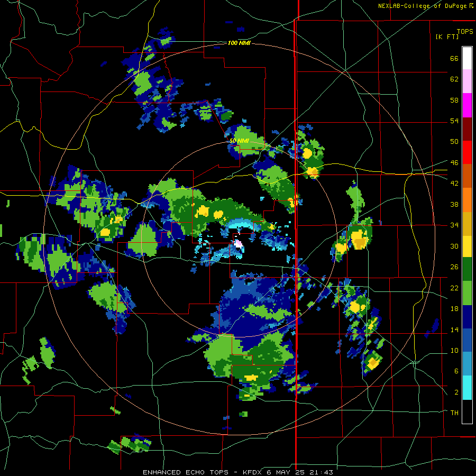The height and width of the screenshot is (476, 476).
Task: Click the 66 scale value
Action: 454,58
